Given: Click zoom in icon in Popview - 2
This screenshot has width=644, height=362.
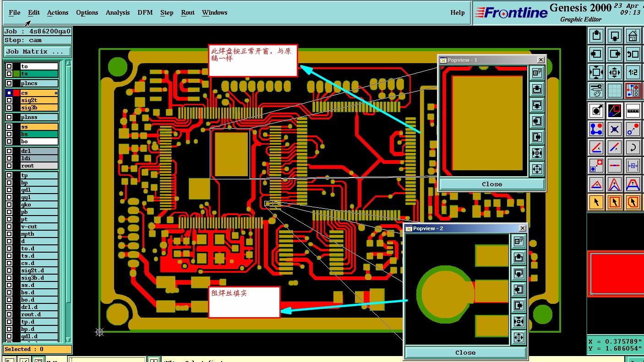Looking at the screenshot, I should [x=518, y=321].
